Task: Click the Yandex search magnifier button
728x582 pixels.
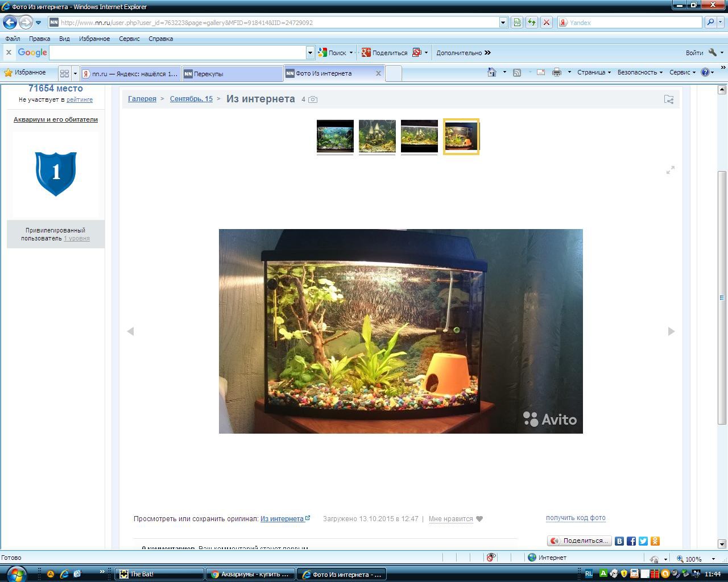Action: click(x=710, y=23)
